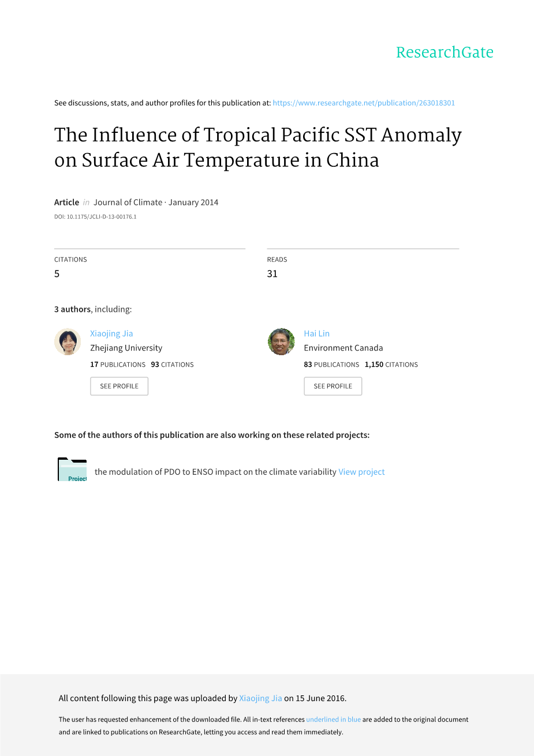Open the researchgate.net publication URL link
Image resolution: width=534 pixels, height=756 pixels.
(364, 103)
